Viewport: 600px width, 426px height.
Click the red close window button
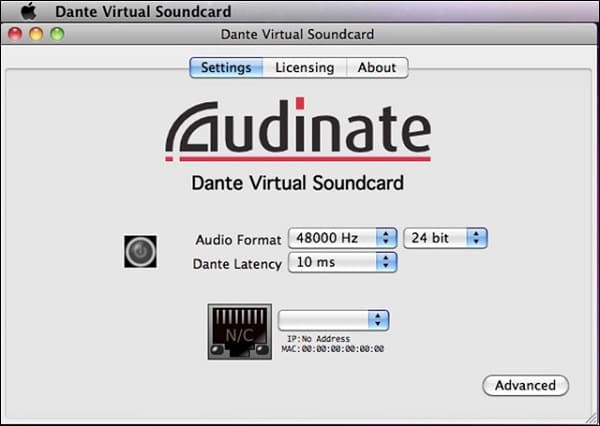coord(15,34)
